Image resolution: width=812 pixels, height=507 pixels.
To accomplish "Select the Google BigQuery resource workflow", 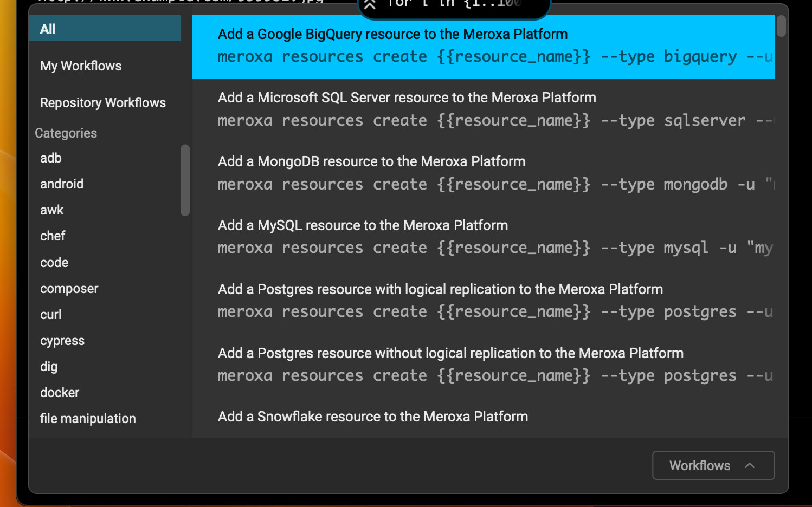I will click(482, 47).
